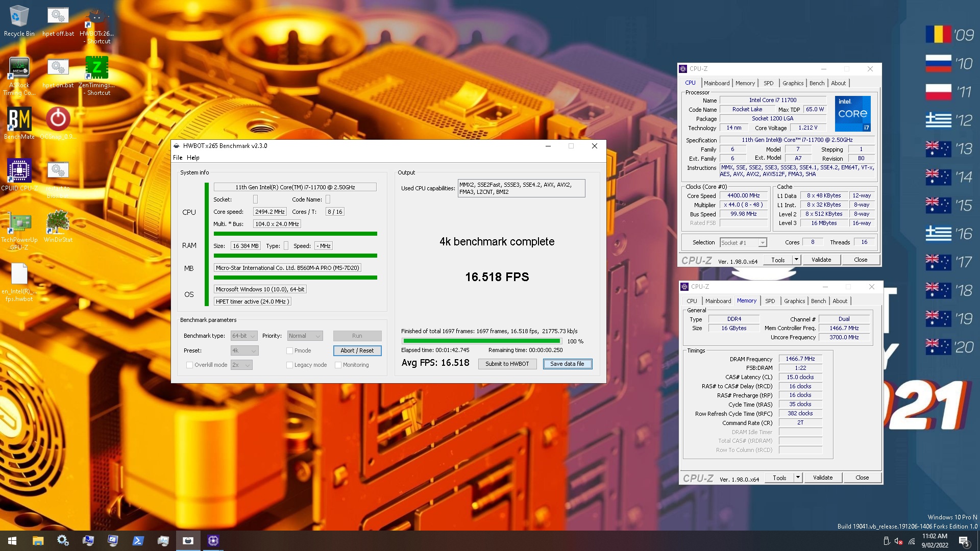The width and height of the screenshot is (980, 551).
Task: Toggle the Monitoring checkbox
Action: click(338, 365)
